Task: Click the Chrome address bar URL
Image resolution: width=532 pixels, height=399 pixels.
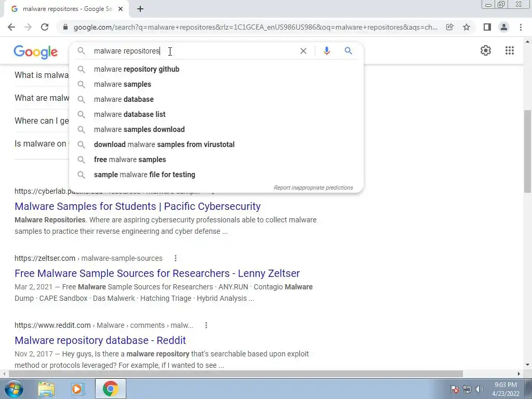Action: 255,27
